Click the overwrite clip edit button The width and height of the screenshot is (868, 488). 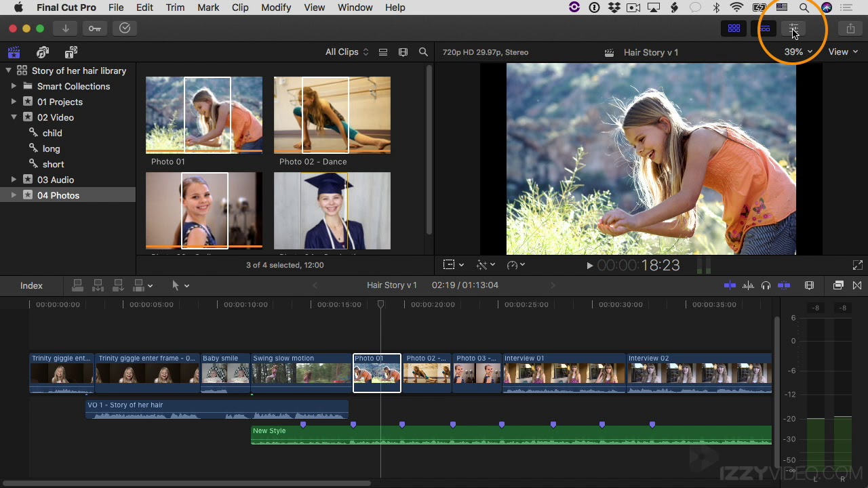pos(139,285)
